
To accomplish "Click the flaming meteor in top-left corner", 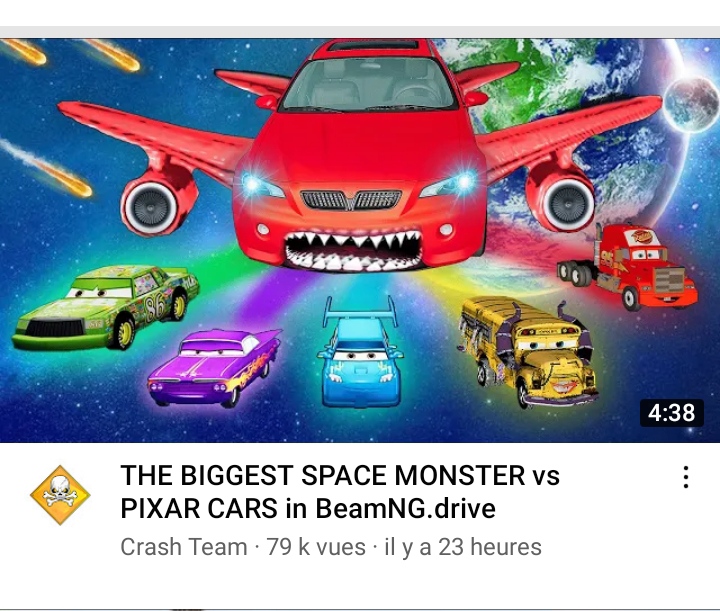I will point(23,50).
